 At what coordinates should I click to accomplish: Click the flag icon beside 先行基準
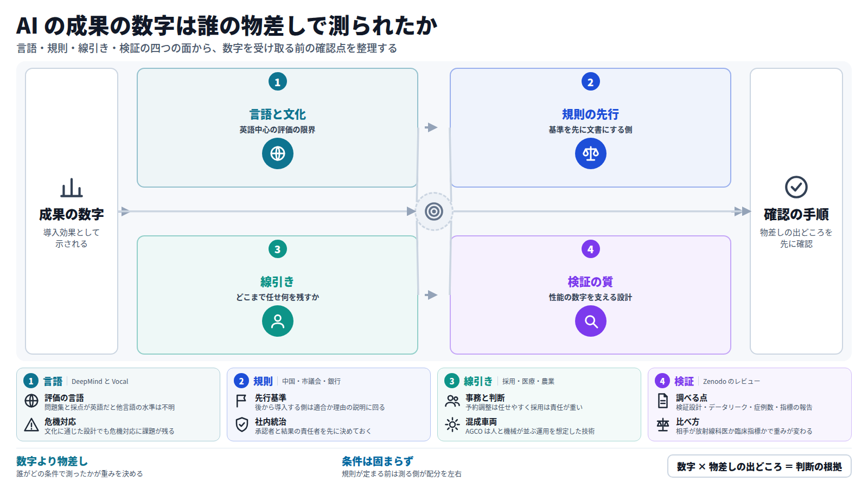pyautogui.click(x=242, y=401)
